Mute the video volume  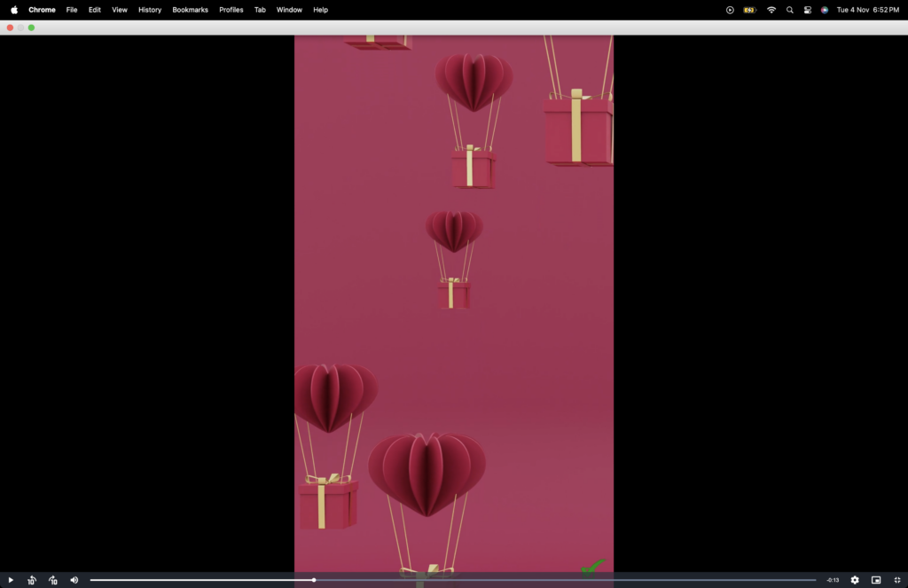74,580
